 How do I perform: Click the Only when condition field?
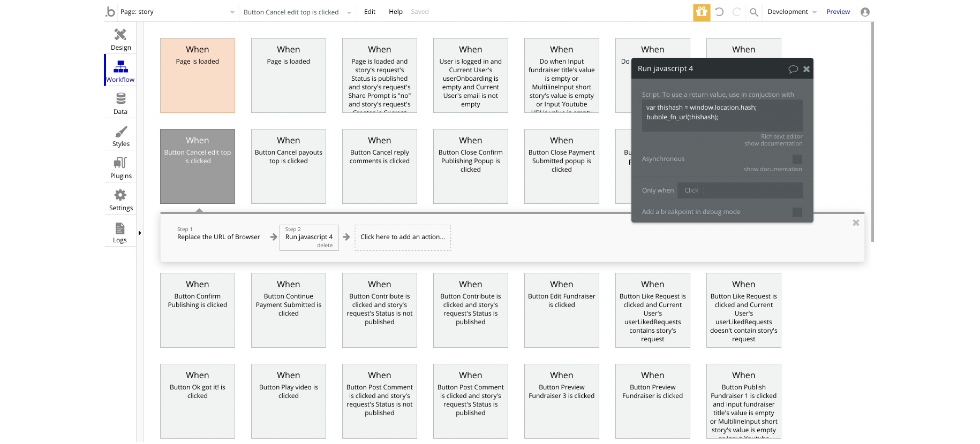pos(740,190)
